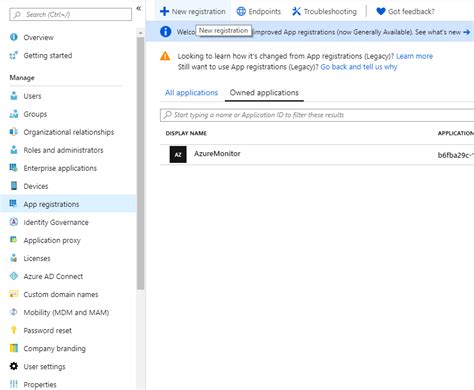
Task: Click the Troubleshooting toolbar label
Action: click(330, 12)
